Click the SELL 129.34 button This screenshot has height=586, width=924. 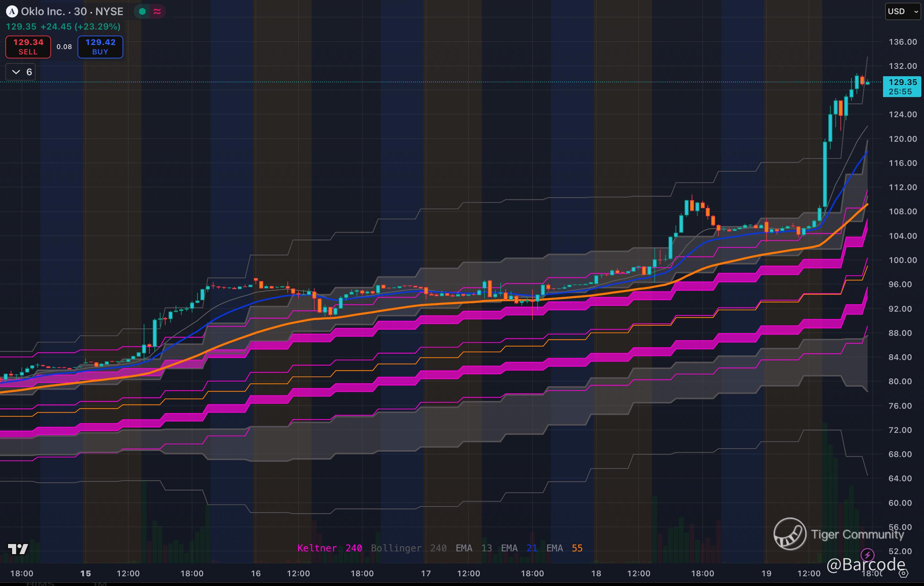pyautogui.click(x=28, y=47)
